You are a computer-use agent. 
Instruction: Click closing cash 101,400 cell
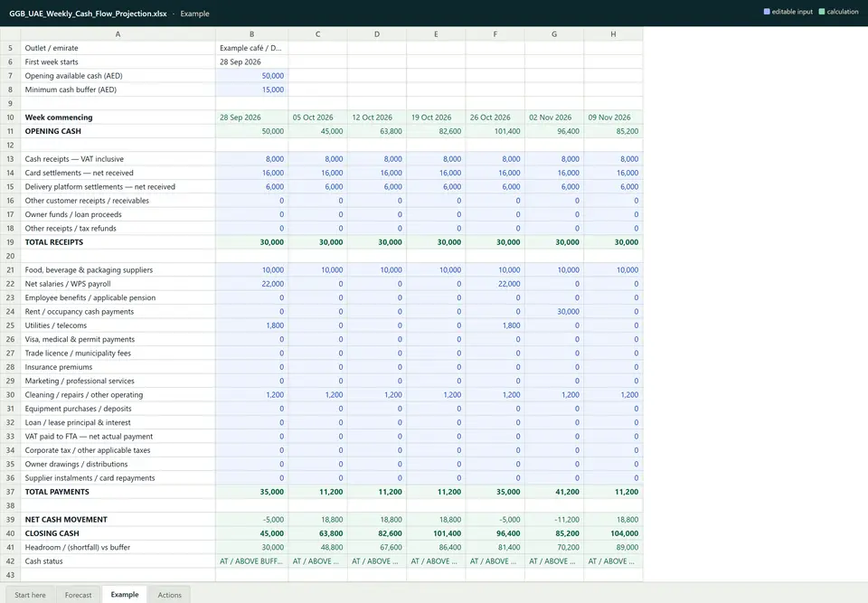(436, 532)
